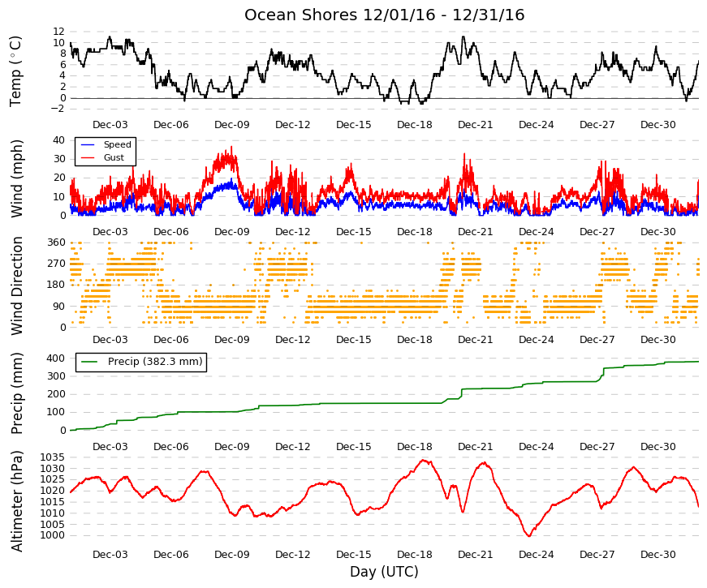707x588 pixels.
Task: Click the red Gust line in legend
Action: pos(88,157)
